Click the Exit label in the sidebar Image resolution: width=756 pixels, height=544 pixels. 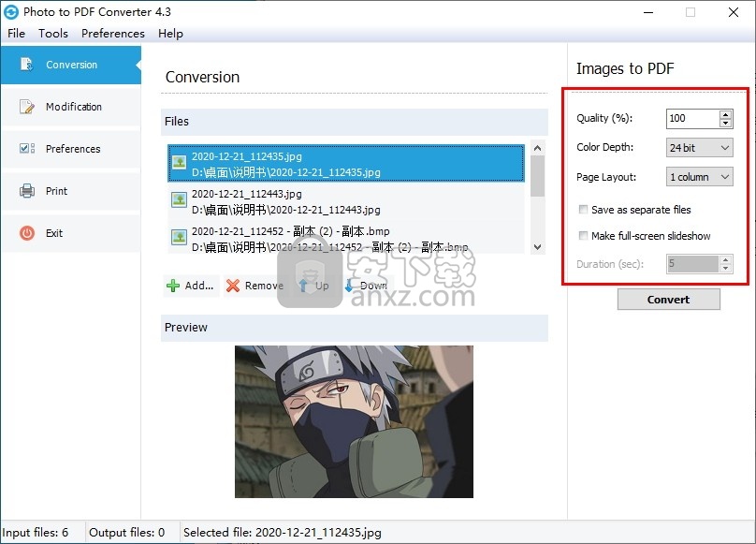coord(54,233)
